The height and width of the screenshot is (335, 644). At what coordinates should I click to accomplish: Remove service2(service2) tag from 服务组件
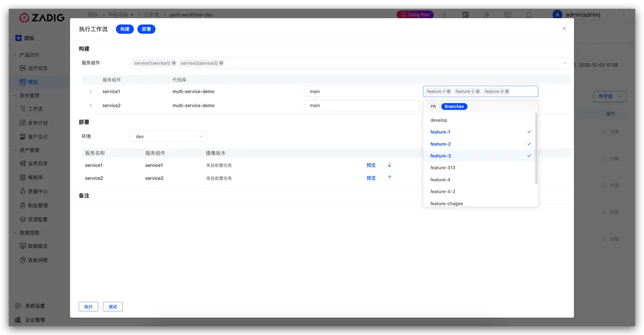click(221, 63)
